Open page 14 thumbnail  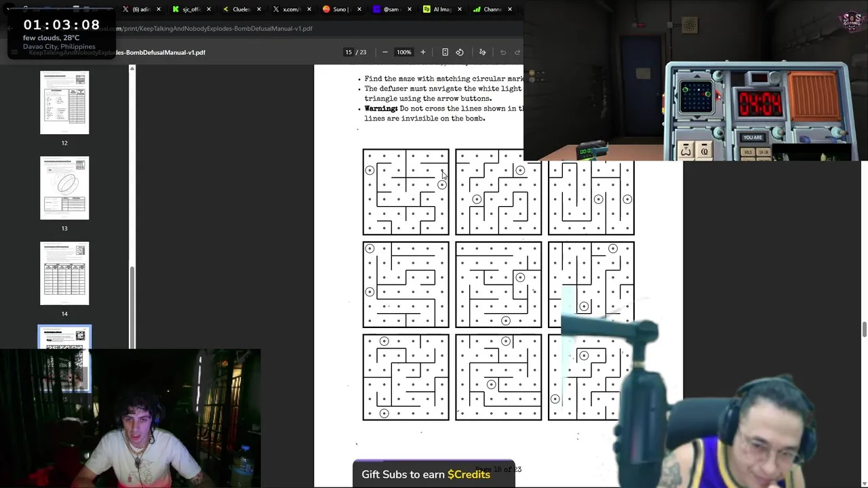(64, 273)
